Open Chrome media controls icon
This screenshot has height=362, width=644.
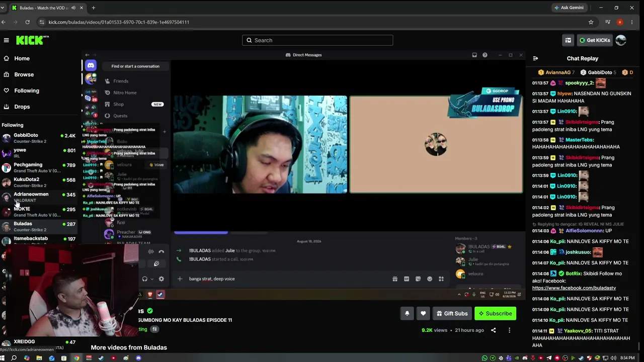point(608,22)
